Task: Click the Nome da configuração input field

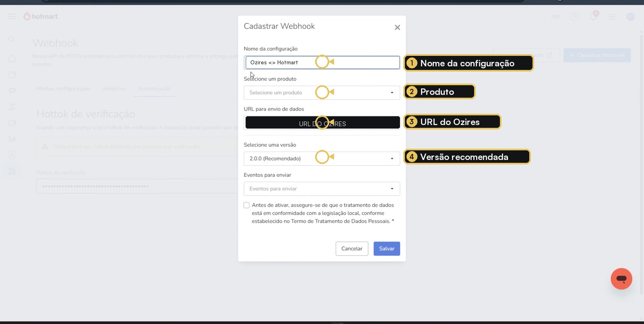Action: [322, 62]
